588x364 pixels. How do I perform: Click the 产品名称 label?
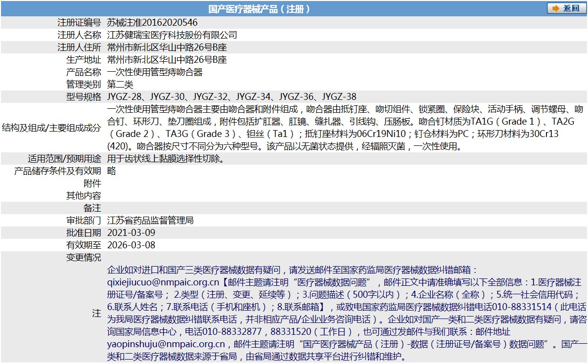84,72
